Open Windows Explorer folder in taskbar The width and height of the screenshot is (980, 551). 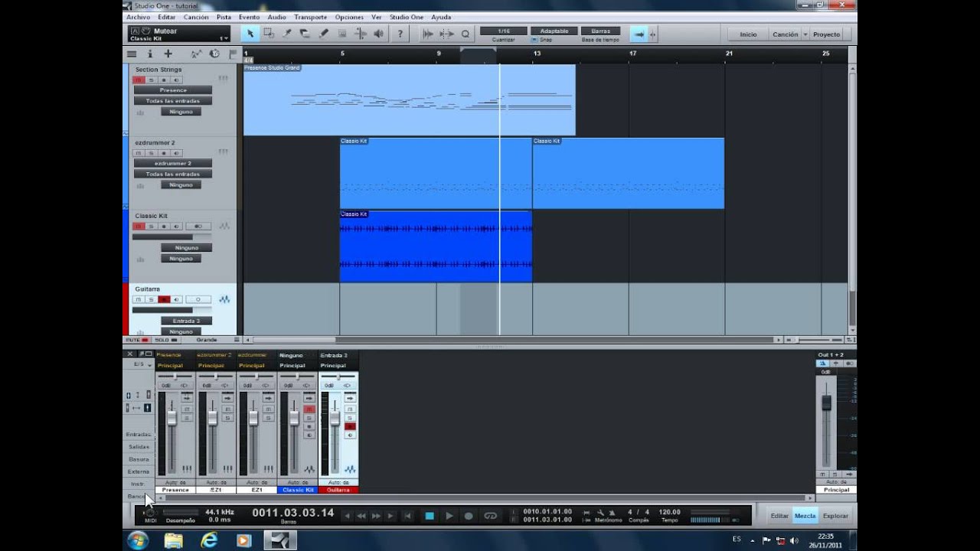(x=174, y=540)
